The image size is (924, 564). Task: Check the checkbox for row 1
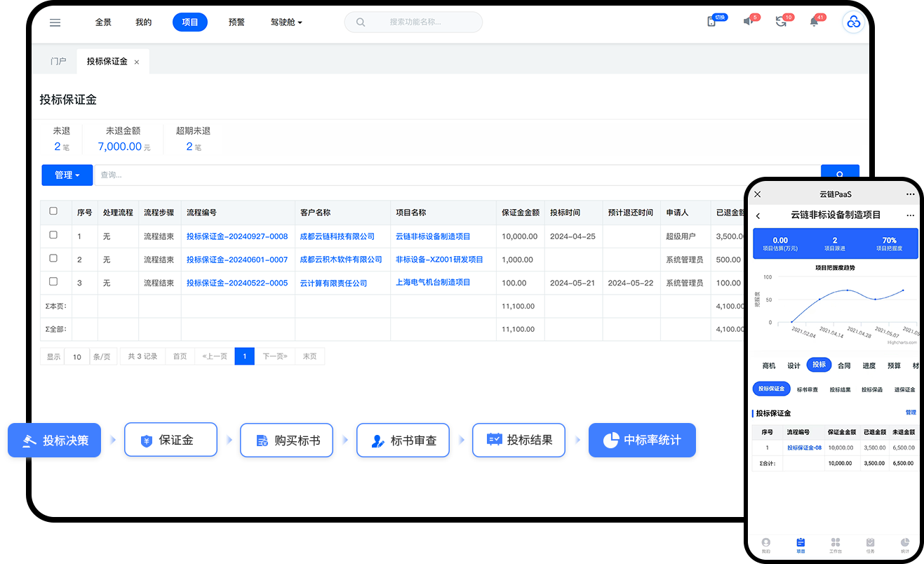[53, 235]
